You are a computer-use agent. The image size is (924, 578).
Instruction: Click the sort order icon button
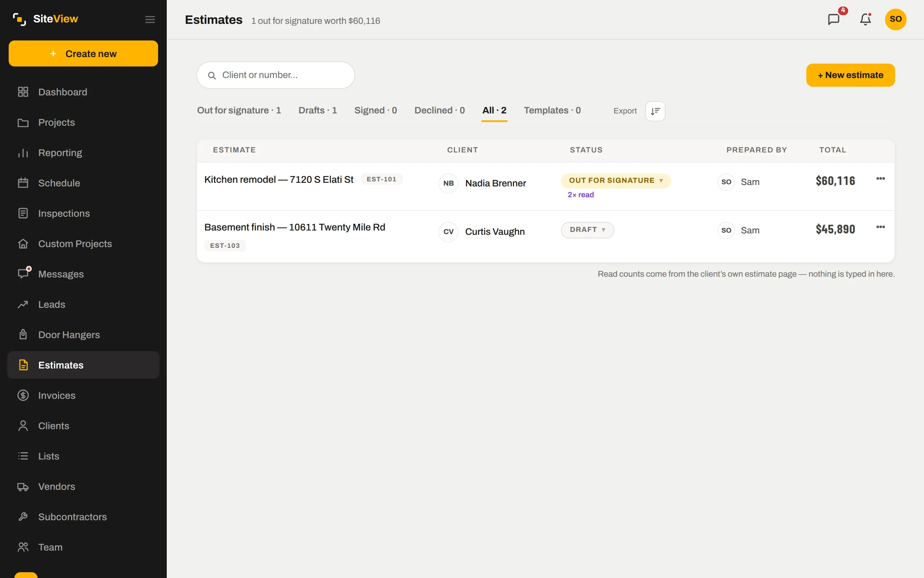[x=655, y=111]
